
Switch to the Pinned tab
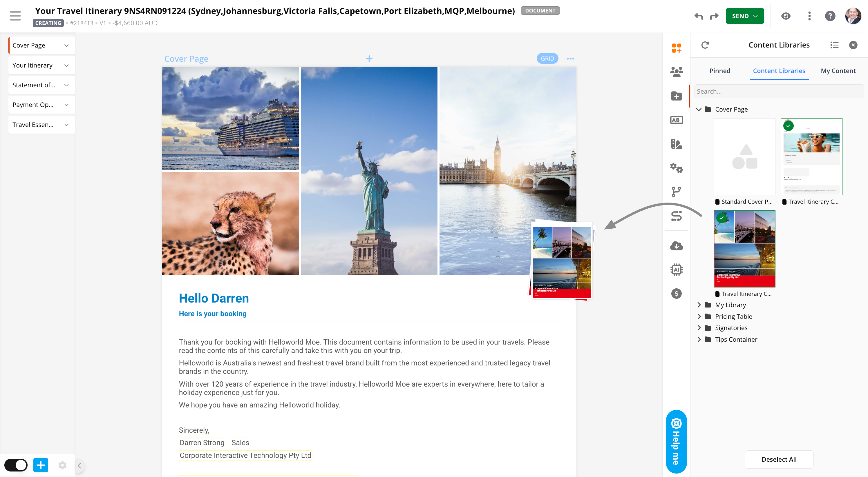tap(719, 71)
